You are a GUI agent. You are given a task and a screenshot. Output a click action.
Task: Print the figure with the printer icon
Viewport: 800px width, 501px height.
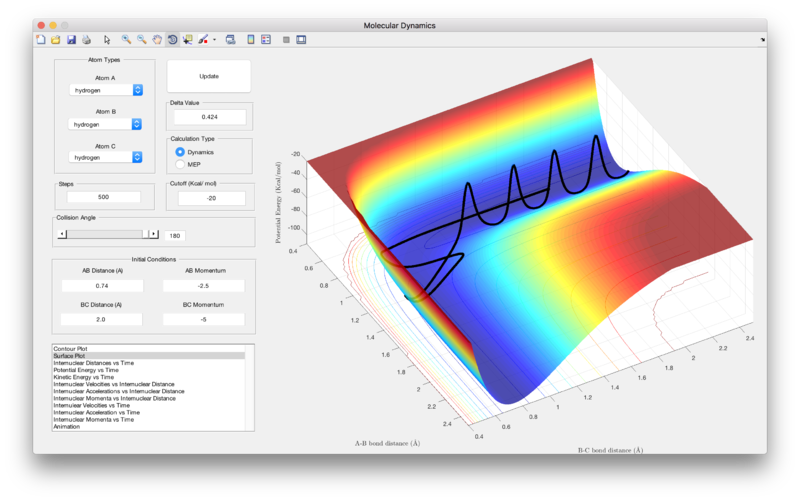click(86, 40)
